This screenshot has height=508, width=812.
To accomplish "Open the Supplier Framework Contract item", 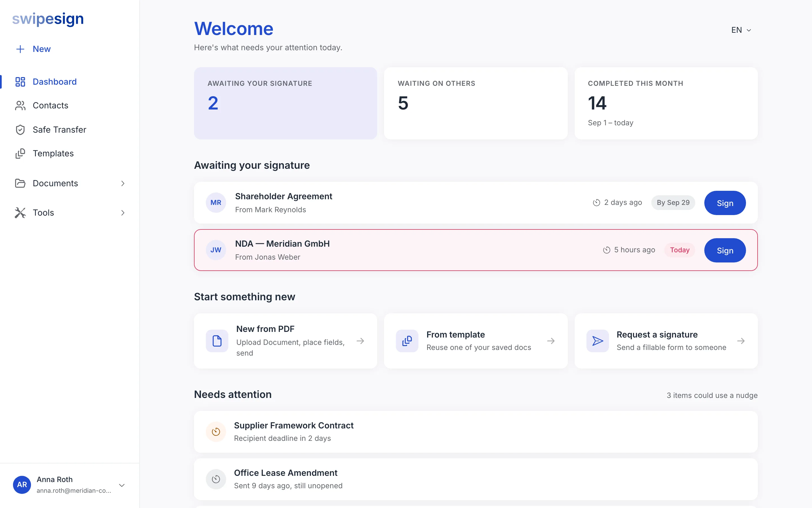I will 476,432.
